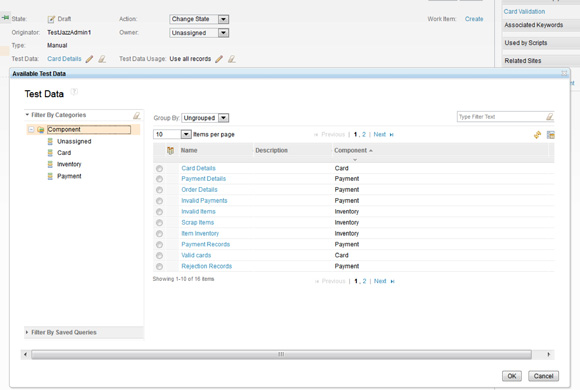
Task: Click the column icon left of Name header
Action: [170, 151]
